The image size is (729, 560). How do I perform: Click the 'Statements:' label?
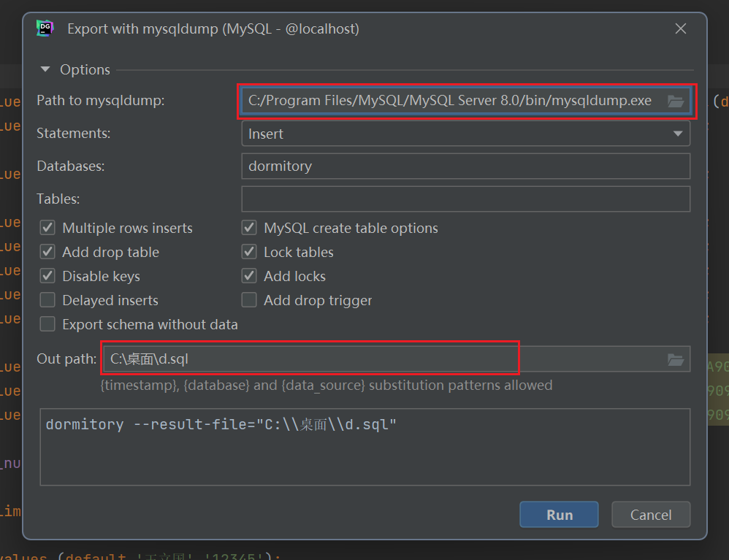pyautogui.click(x=74, y=134)
